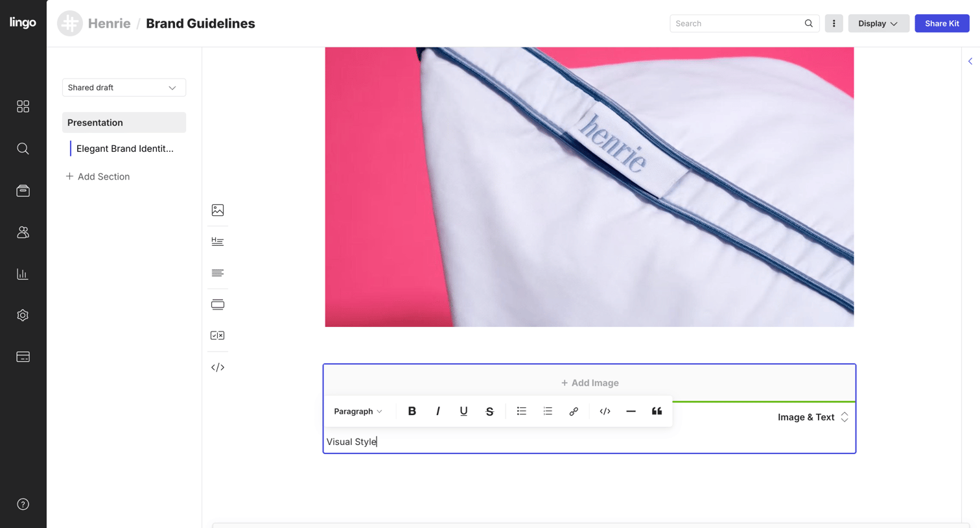Apply inline code formatting in text toolbar
980x528 pixels.
(605, 411)
